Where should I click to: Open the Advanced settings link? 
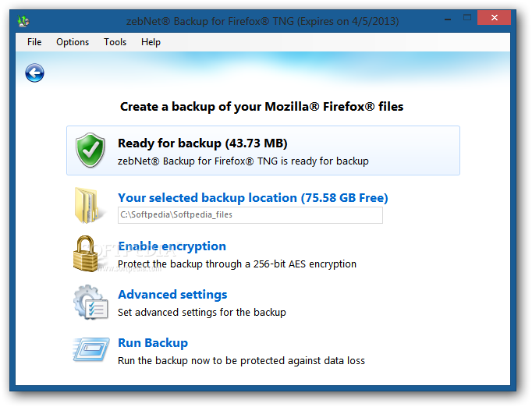pos(172,295)
